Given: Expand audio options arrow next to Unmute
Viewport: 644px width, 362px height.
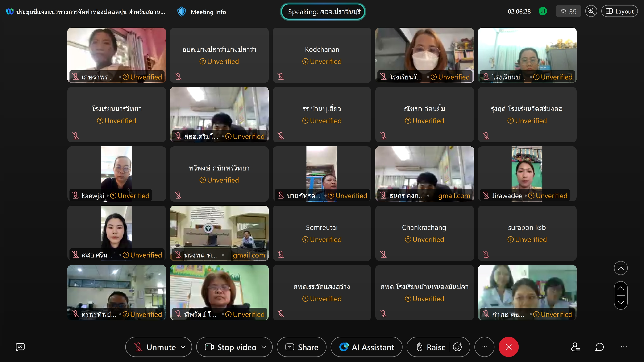Looking at the screenshot, I should [x=183, y=347].
